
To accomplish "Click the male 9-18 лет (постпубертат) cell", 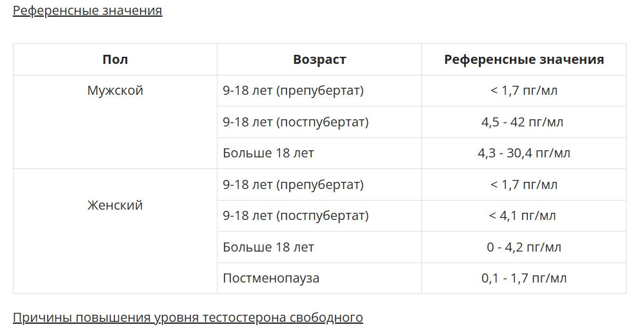I will pyautogui.click(x=319, y=122).
